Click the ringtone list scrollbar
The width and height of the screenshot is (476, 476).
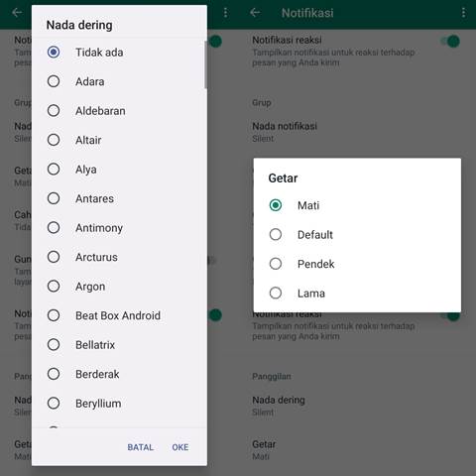tap(206, 64)
